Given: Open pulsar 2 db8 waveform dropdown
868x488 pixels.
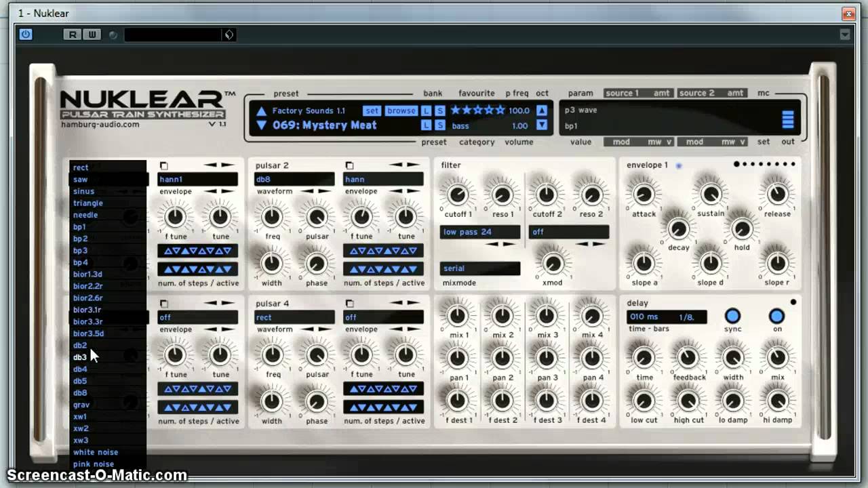Looking at the screenshot, I should click(x=294, y=180).
